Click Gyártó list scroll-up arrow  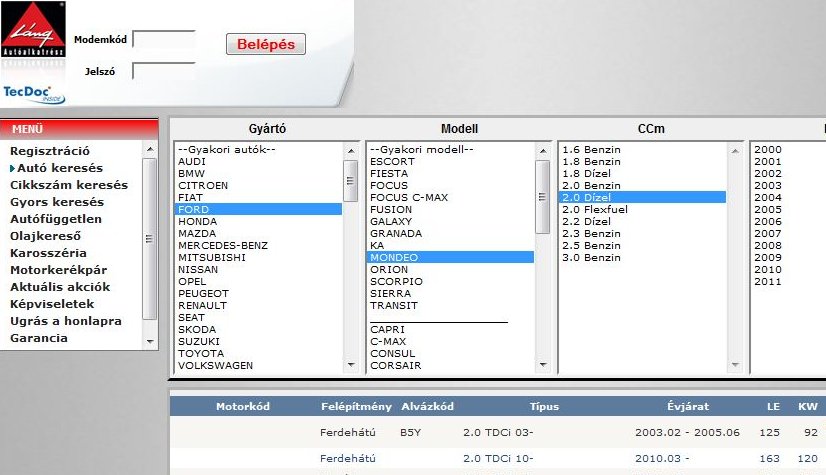pyautogui.click(x=351, y=151)
